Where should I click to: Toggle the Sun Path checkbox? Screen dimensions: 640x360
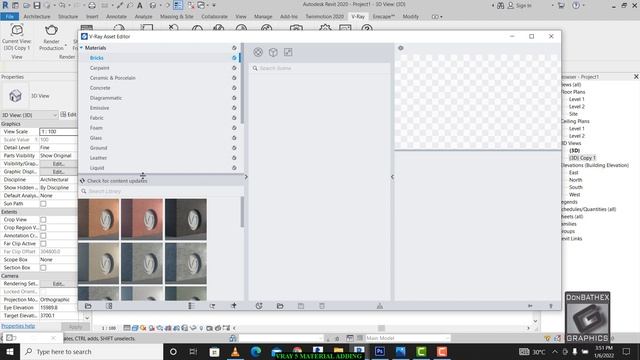point(43,204)
